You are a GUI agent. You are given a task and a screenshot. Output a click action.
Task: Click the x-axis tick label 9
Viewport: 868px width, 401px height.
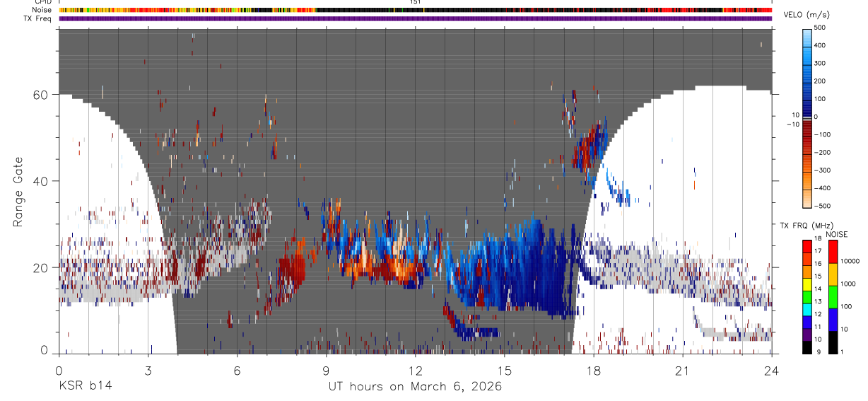pos(327,371)
